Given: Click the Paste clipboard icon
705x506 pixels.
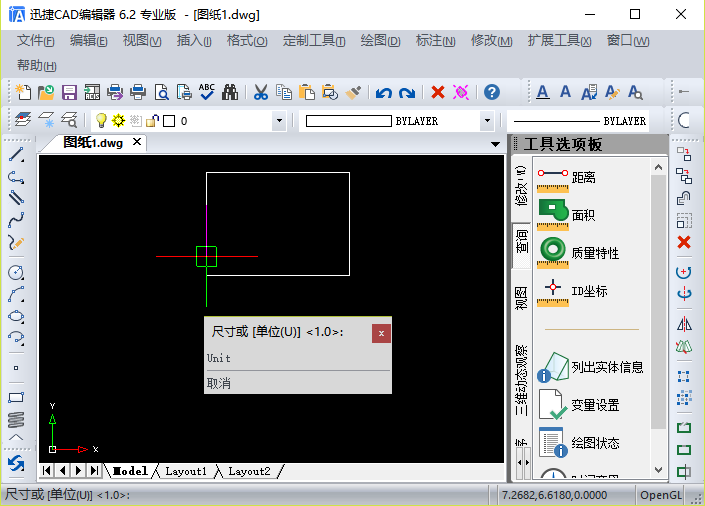Looking at the screenshot, I should [x=307, y=92].
